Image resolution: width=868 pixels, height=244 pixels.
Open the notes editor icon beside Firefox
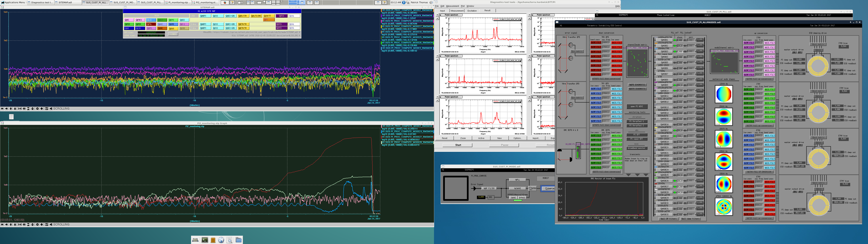pyautogui.click(x=232, y=2)
